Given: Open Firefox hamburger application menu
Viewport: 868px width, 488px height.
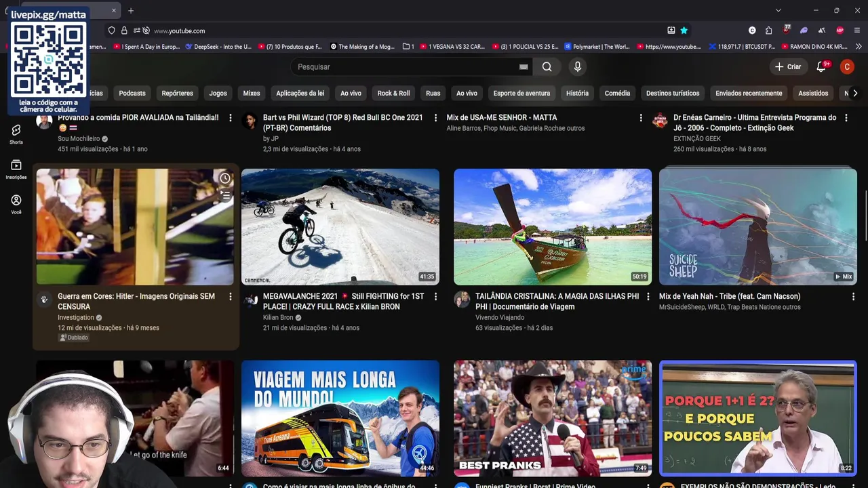Looking at the screenshot, I should [858, 30].
